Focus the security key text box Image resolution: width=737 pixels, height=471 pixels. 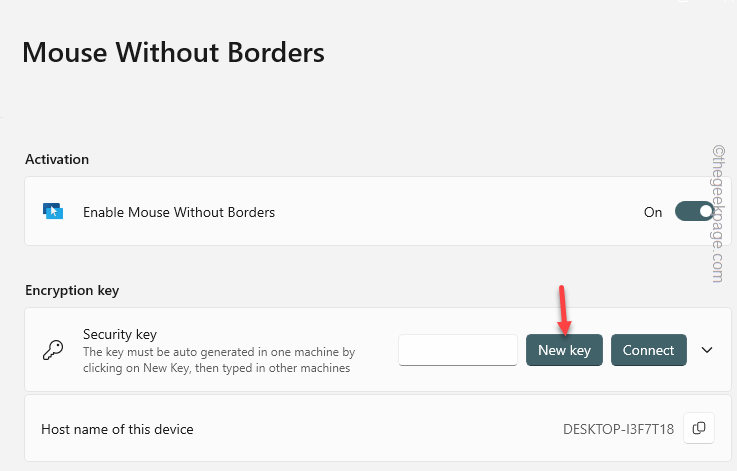458,350
